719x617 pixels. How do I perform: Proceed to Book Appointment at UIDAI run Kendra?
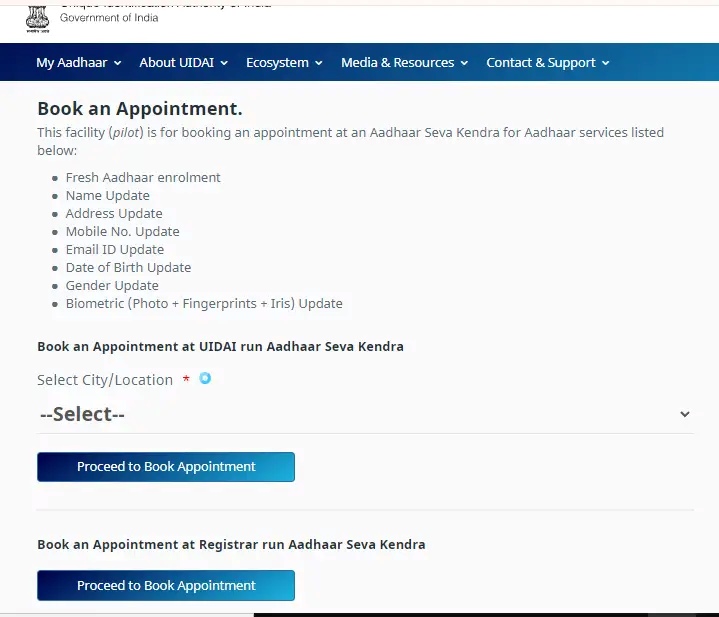point(166,467)
